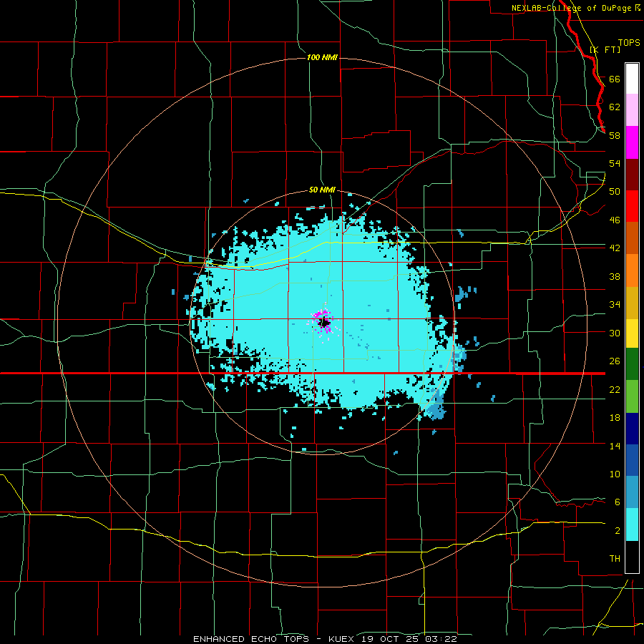Image resolution: width=644 pixels, height=644 pixels.
Task: Select the "58" legend value
Action: point(615,135)
